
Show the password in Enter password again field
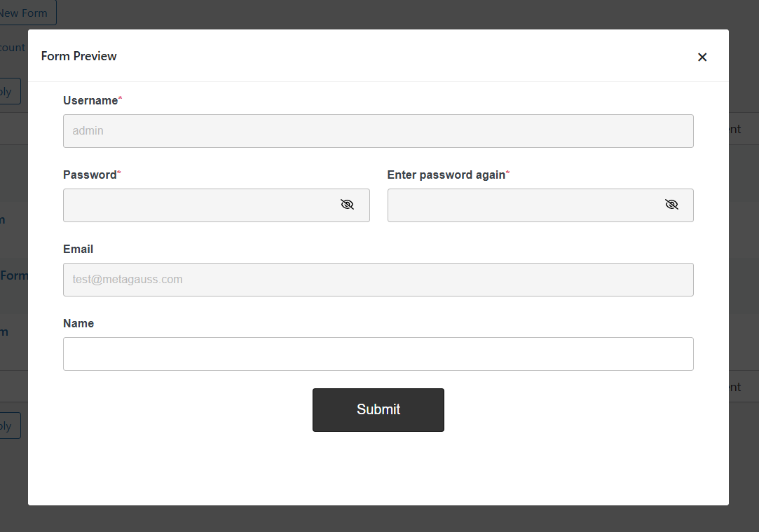tap(671, 204)
